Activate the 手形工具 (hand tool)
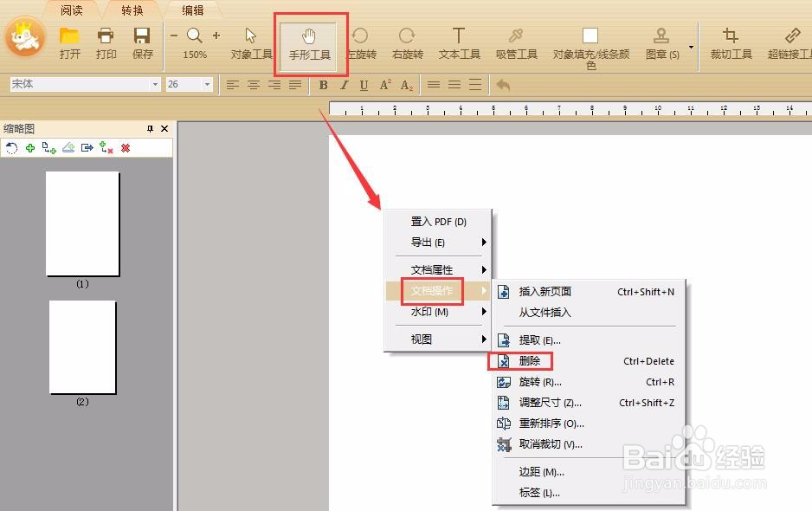 pos(308,43)
